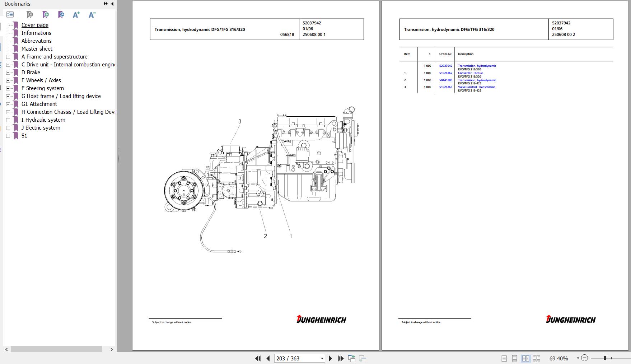This screenshot has height=364, width=631.
Task: Select the 'Master sheet' bookmark
Action: click(x=37, y=49)
